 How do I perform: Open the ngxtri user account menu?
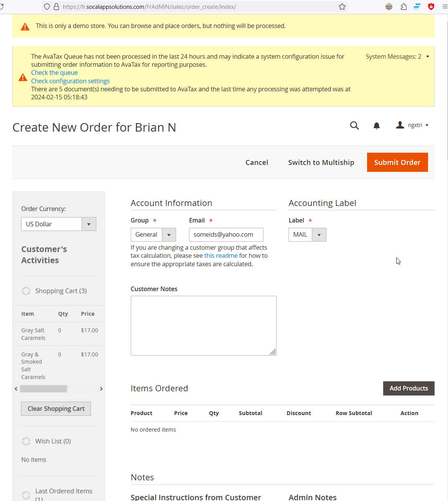[412, 125]
